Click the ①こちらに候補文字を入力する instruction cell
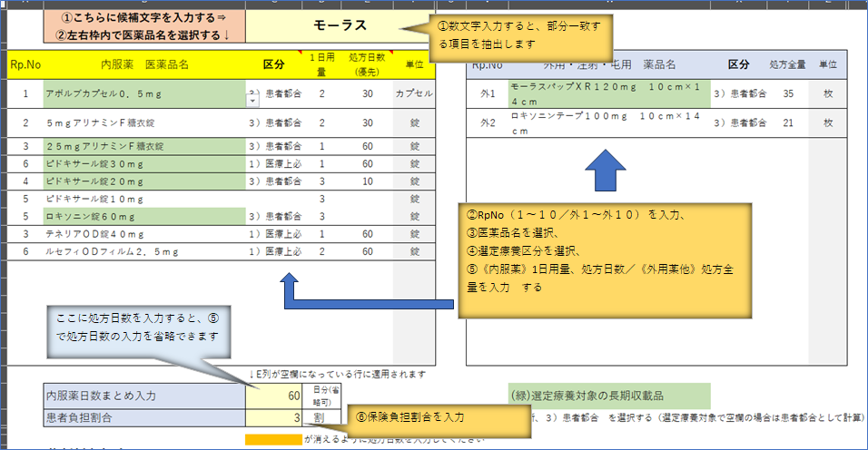868x450 pixels. [x=144, y=25]
